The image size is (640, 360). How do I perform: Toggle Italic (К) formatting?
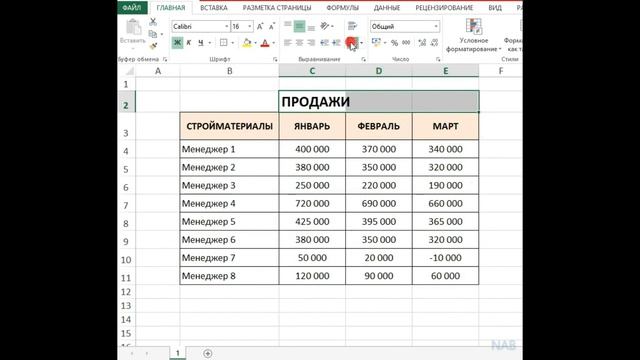tap(189, 42)
